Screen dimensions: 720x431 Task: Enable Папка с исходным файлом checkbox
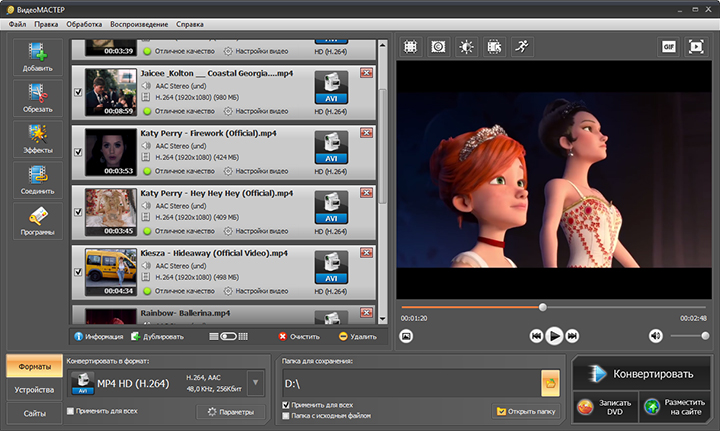tap(287, 415)
